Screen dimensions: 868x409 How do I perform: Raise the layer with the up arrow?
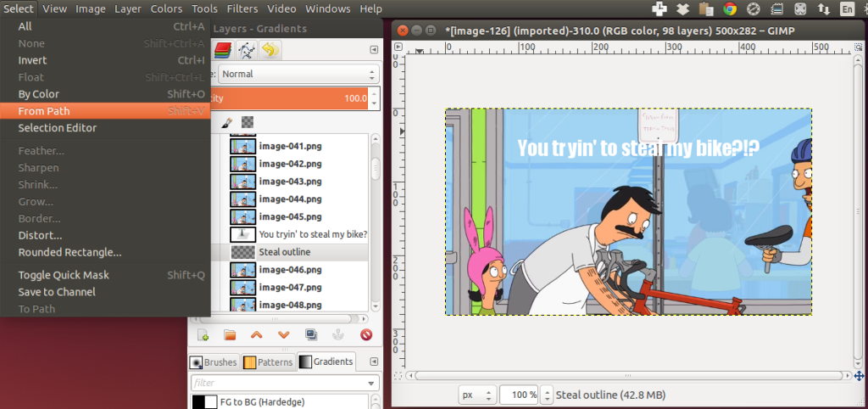point(257,334)
